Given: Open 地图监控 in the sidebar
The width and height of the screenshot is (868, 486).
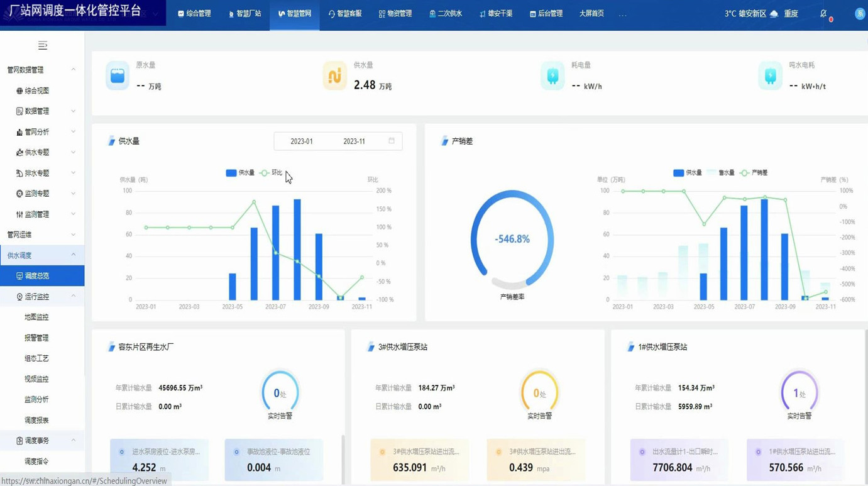Looking at the screenshot, I should tap(36, 317).
